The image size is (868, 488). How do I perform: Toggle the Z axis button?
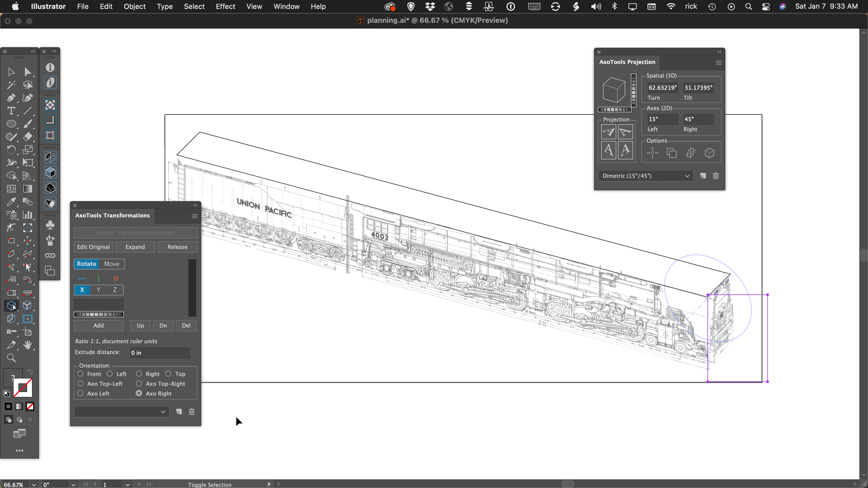coord(115,290)
